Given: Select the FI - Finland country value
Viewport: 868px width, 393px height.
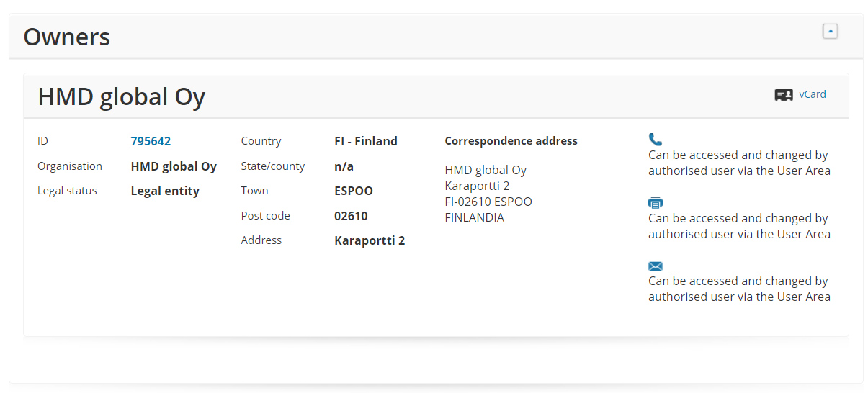Looking at the screenshot, I should [x=366, y=141].
